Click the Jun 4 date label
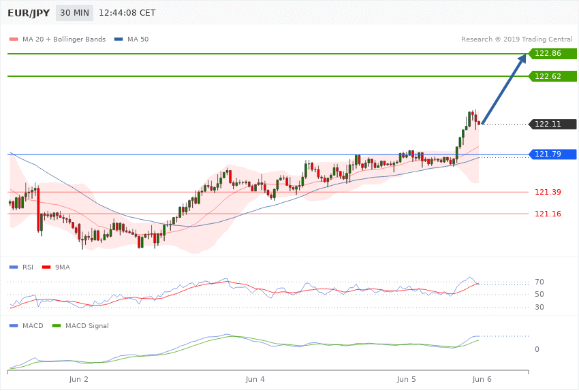The height and width of the screenshot is (392, 579). point(255,380)
